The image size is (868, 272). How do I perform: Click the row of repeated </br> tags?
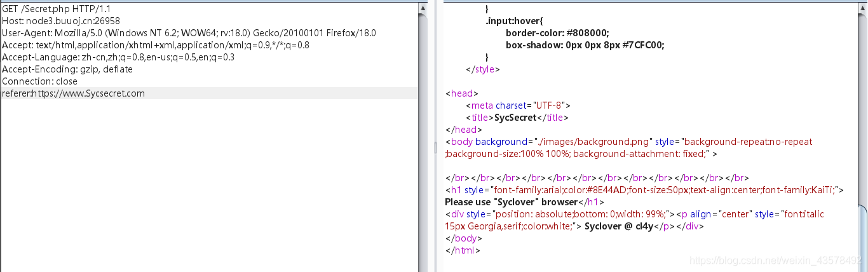tap(597, 177)
